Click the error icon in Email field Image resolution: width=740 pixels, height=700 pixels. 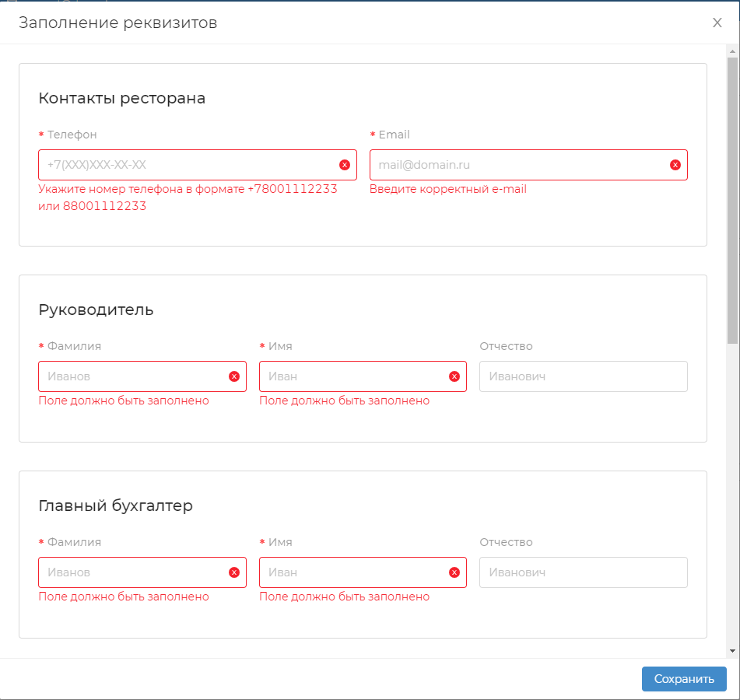tap(675, 165)
